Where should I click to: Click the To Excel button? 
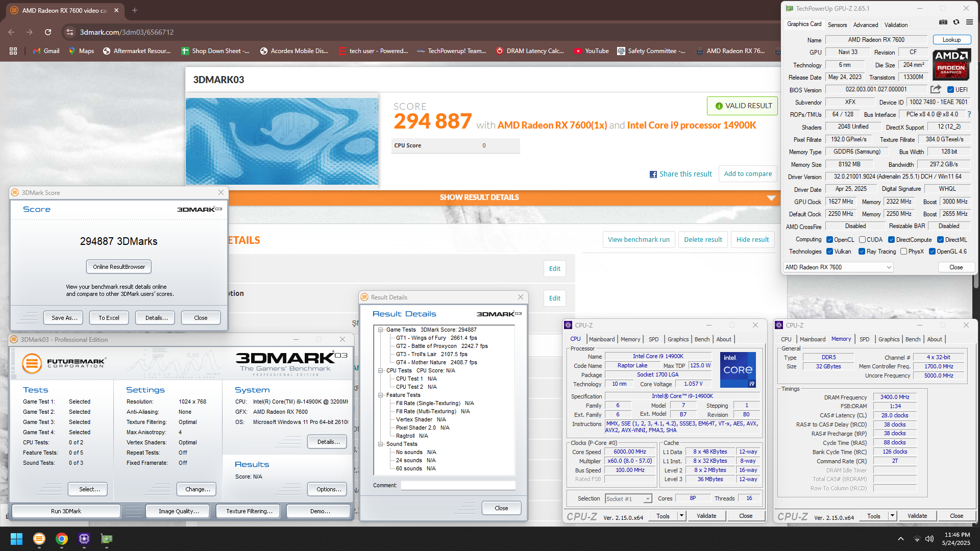tap(109, 318)
